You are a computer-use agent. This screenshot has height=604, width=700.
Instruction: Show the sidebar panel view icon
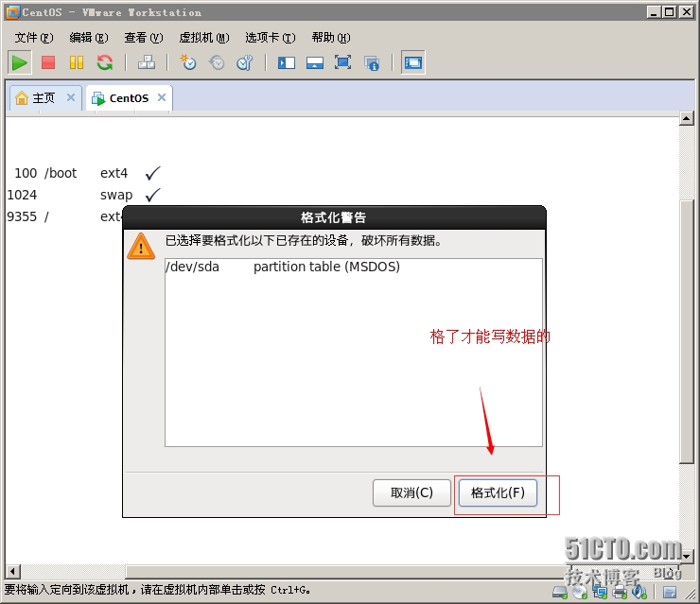[x=287, y=63]
